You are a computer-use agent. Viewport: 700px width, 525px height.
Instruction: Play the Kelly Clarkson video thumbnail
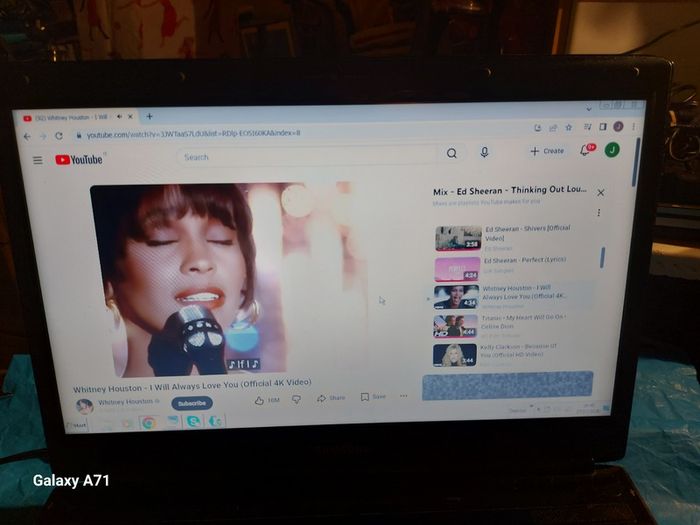coord(454,355)
